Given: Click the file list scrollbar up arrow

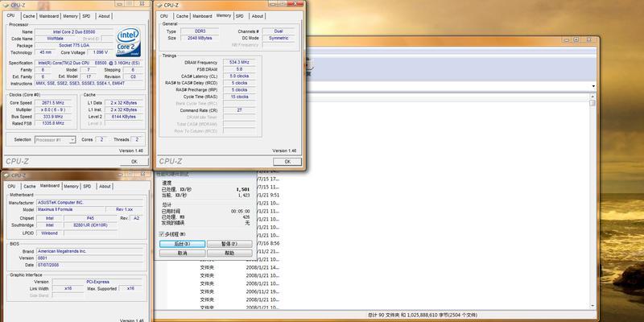Looking at the screenshot, I should click(592, 97).
